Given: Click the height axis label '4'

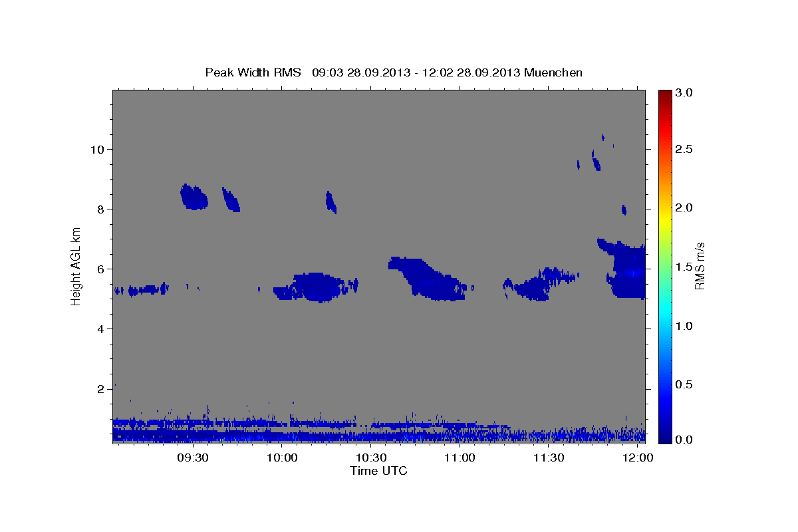Looking at the screenshot, I should click(x=99, y=329).
